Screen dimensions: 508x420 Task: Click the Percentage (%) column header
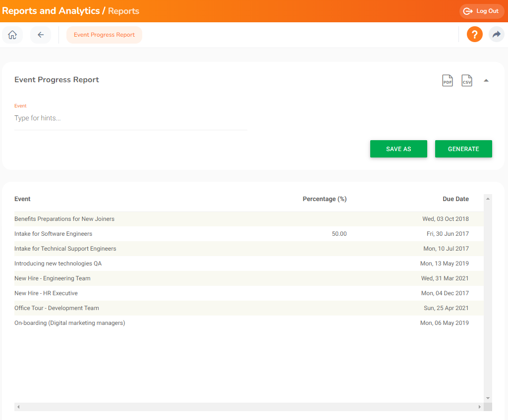click(x=325, y=199)
